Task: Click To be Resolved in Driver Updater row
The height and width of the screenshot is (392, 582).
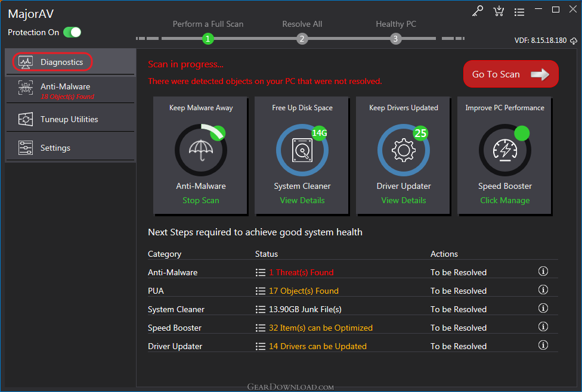Action: (x=459, y=346)
